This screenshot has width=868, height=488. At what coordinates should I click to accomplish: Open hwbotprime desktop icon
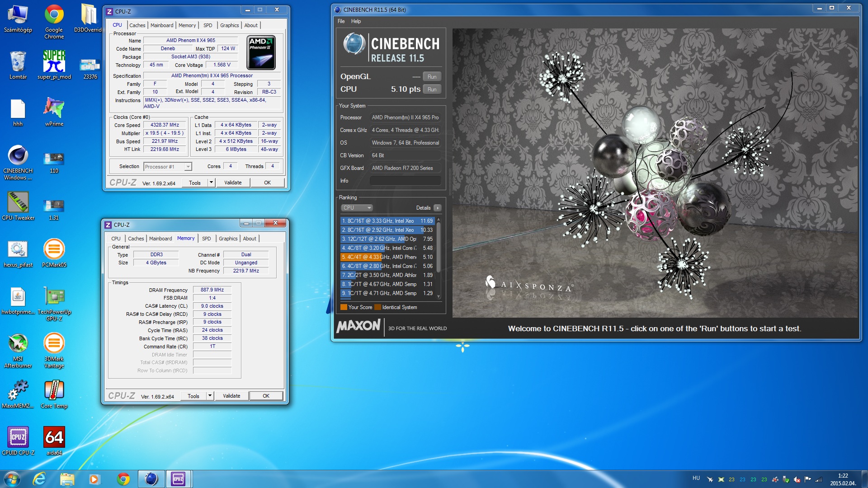pyautogui.click(x=18, y=300)
